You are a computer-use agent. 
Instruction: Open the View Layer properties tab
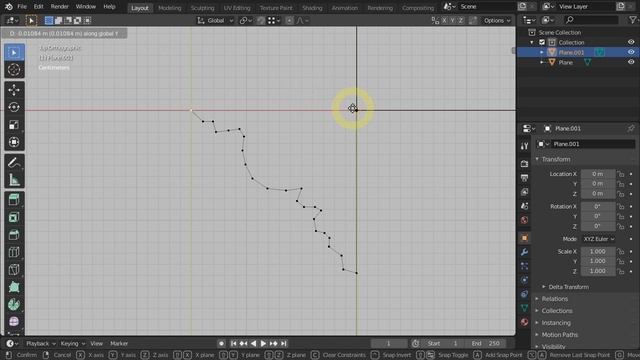click(524, 192)
